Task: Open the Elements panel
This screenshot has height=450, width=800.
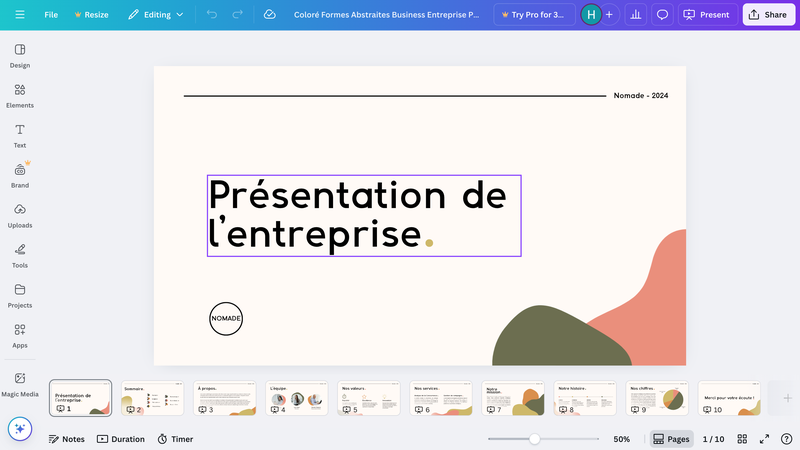Action: tap(20, 96)
